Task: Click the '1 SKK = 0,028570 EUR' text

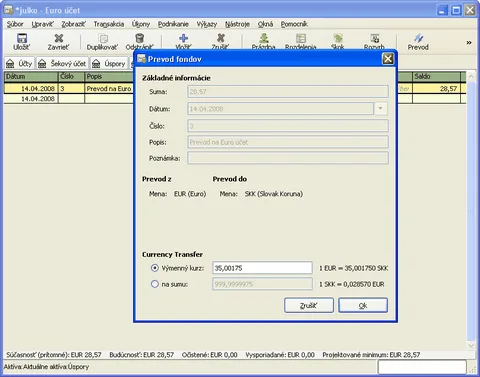Action: point(352,284)
